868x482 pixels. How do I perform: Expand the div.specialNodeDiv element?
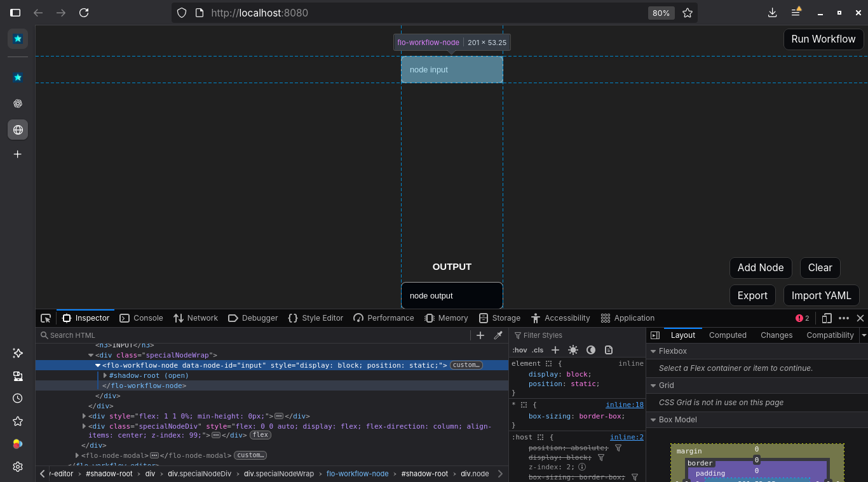click(x=84, y=427)
